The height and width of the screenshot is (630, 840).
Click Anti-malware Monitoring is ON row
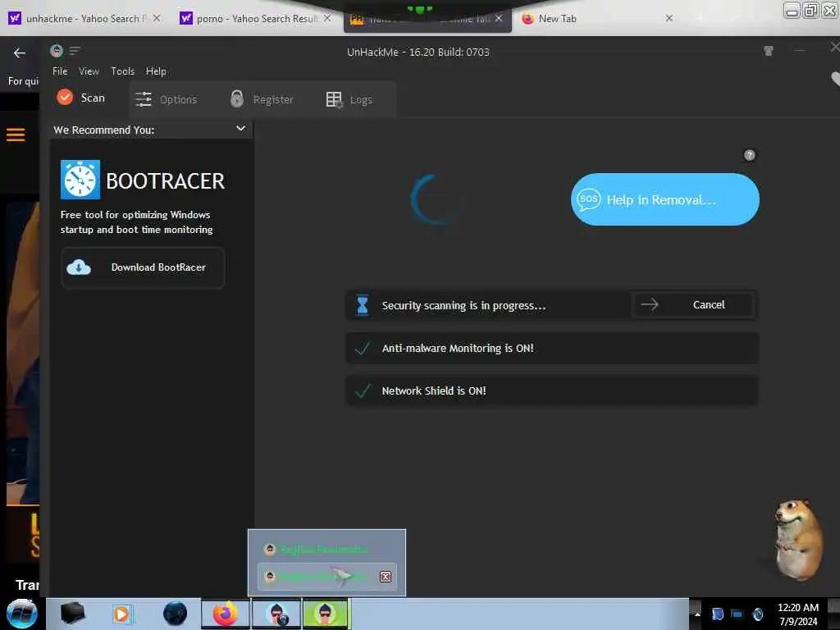click(x=552, y=348)
